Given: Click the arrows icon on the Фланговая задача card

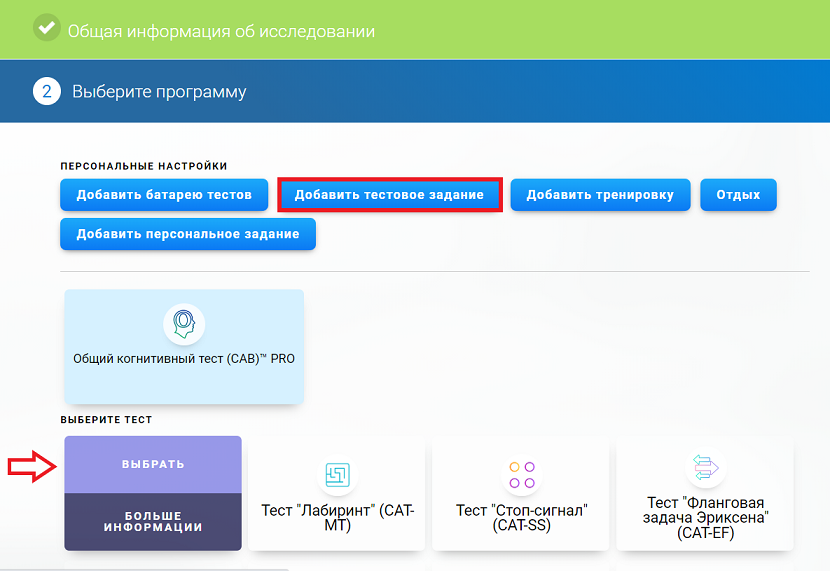Looking at the screenshot, I should pos(705,468).
